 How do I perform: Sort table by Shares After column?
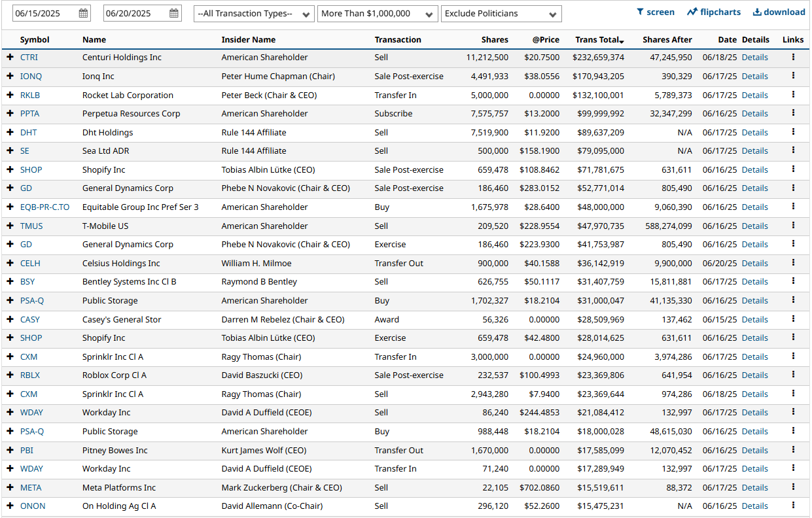coord(667,40)
